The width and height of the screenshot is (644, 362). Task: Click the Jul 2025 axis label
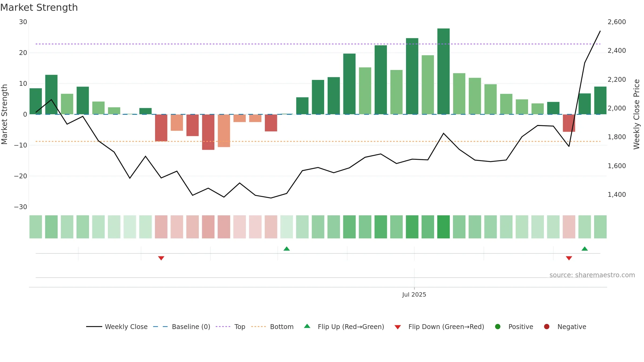(414, 294)
